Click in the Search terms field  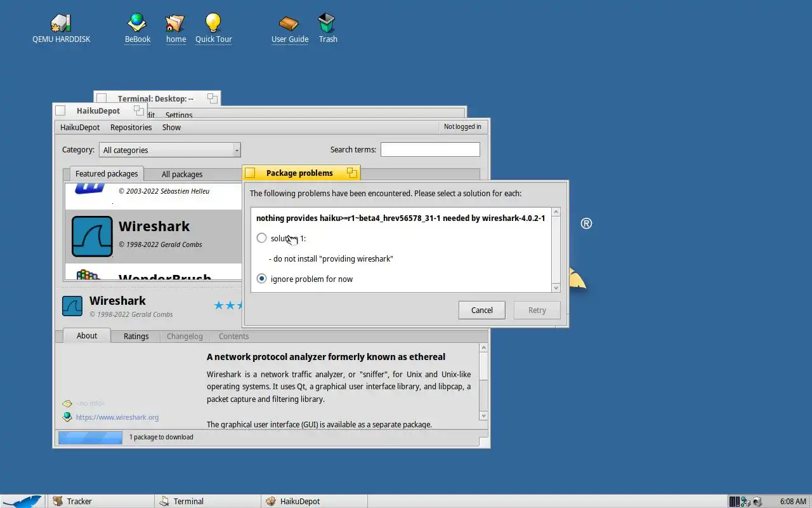point(430,149)
